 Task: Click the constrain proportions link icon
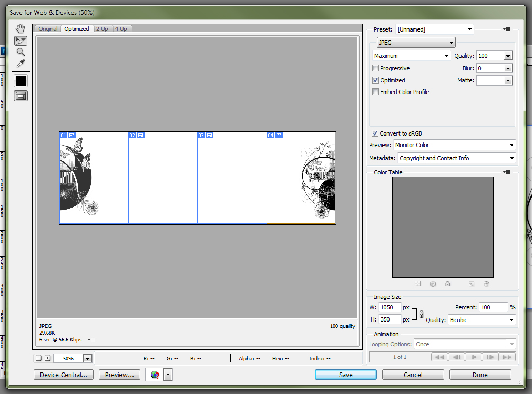[x=421, y=314]
